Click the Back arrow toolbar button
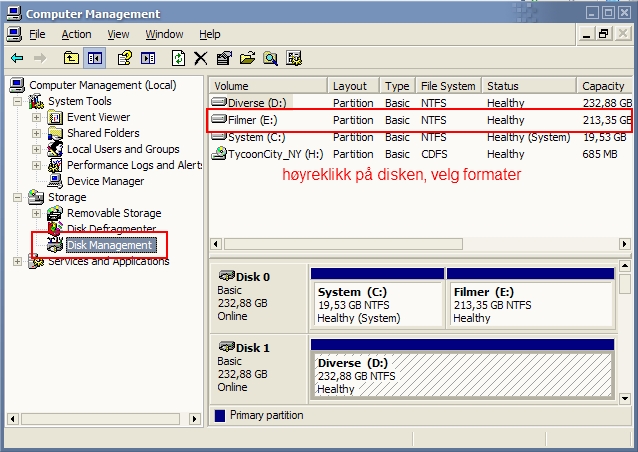Image resolution: width=638 pixels, height=452 pixels. [17, 59]
